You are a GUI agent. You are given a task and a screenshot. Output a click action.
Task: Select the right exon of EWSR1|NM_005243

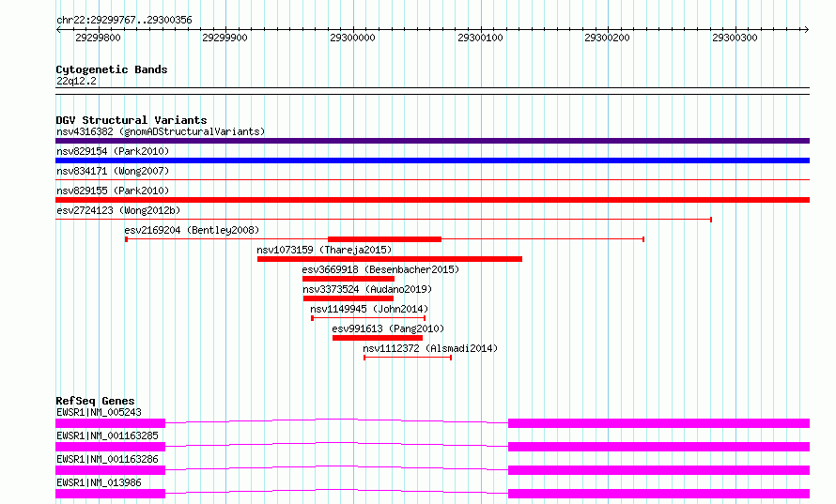(659, 423)
